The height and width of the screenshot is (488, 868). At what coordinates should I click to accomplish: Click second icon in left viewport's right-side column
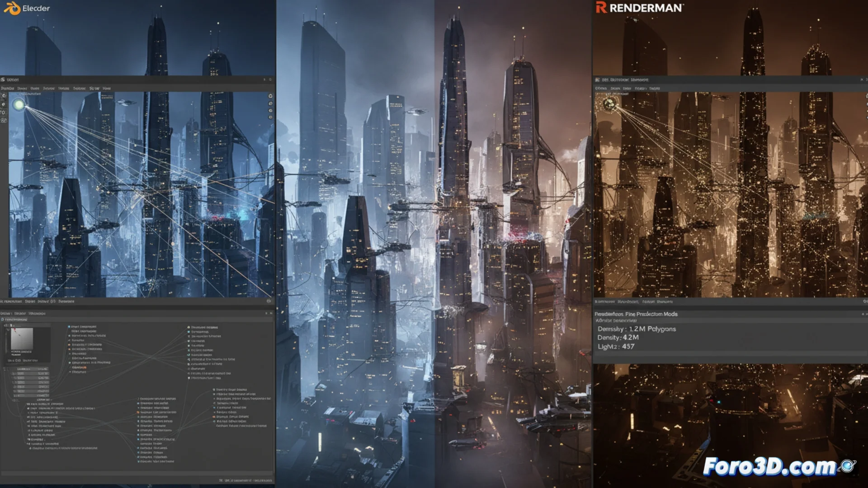click(x=270, y=103)
